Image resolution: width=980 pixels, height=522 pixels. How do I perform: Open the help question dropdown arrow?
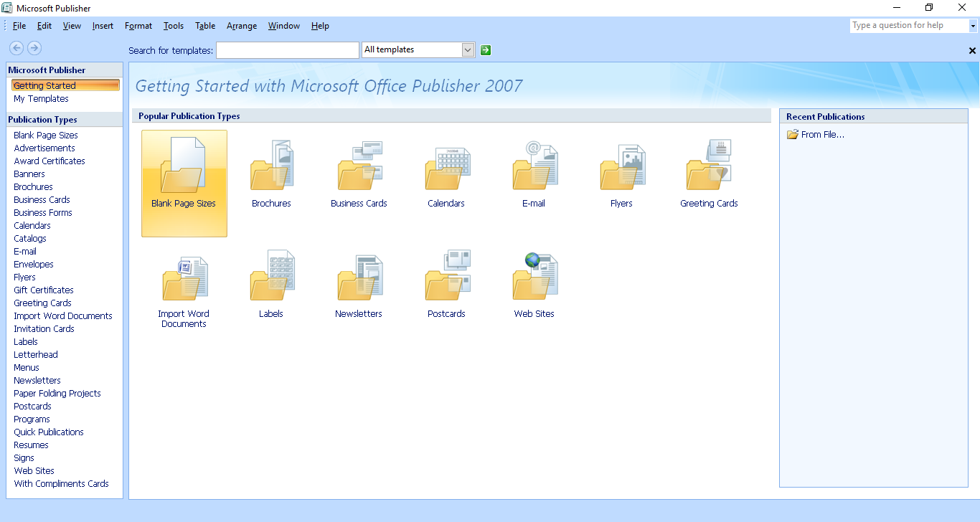point(973,26)
